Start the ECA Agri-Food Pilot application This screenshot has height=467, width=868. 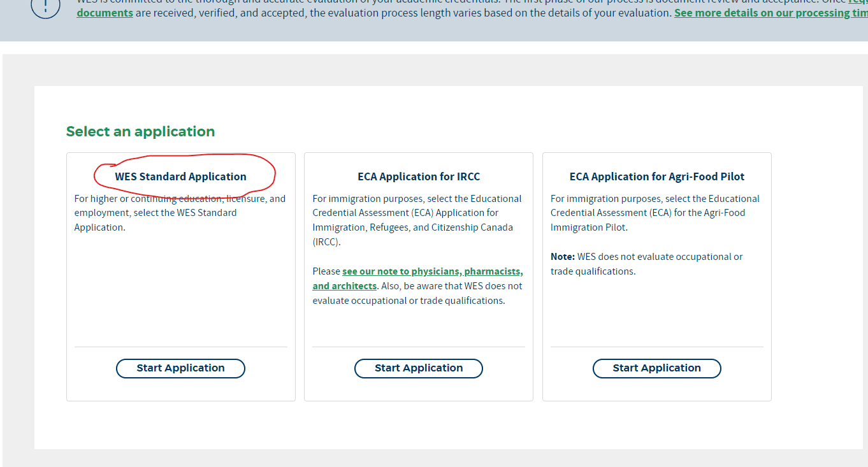pyautogui.click(x=657, y=368)
